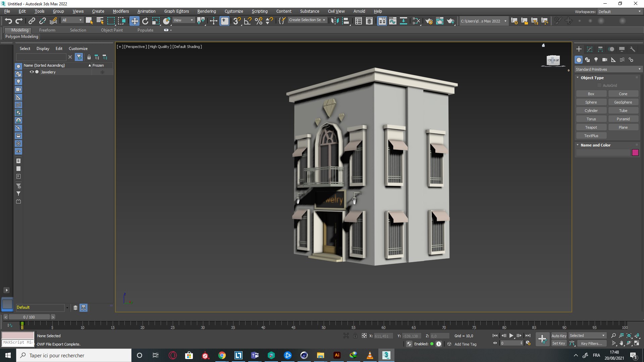Select Lights category in Create panel
644x362 pixels.
(x=596, y=60)
